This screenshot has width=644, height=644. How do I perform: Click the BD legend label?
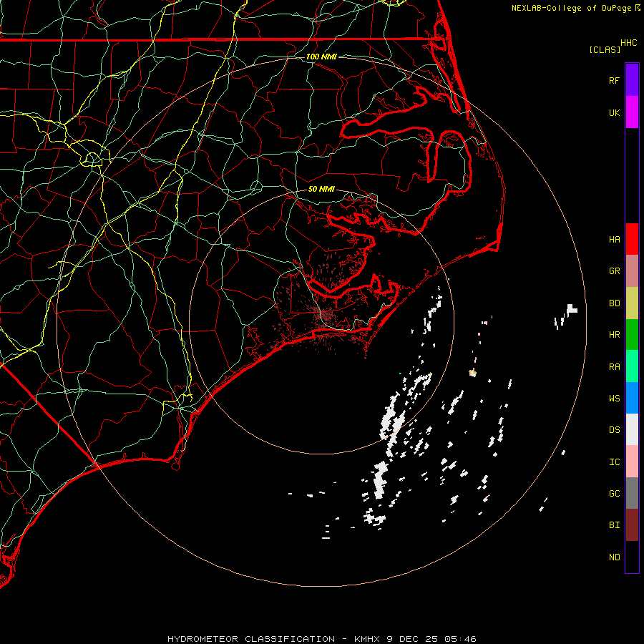click(614, 303)
